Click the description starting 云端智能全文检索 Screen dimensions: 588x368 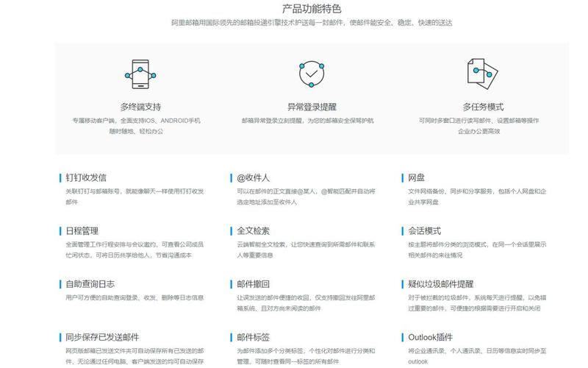pos(306,250)
